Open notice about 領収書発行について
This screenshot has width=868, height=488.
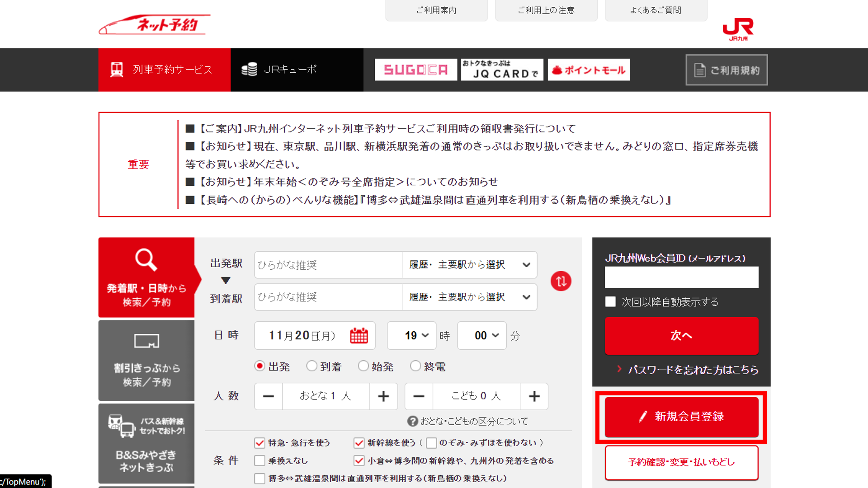[x=387, y=129]
